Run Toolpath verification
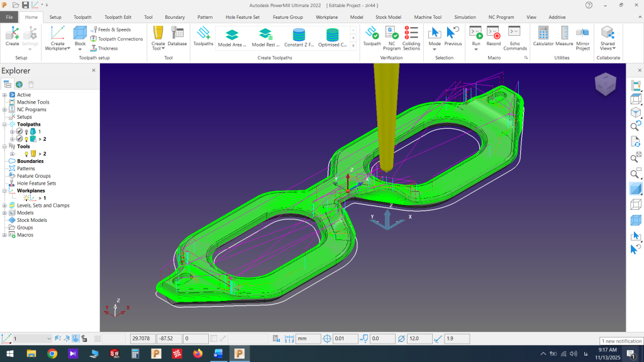This screenshot has height=362, width=644. click(372, 36)
